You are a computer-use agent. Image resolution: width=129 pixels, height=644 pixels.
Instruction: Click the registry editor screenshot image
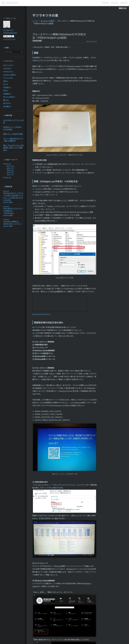click(65, 250)
